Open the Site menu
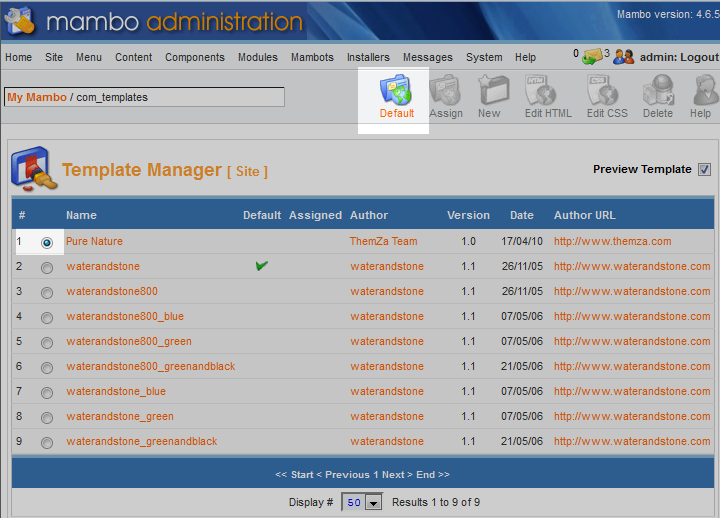 coord(54,57)
